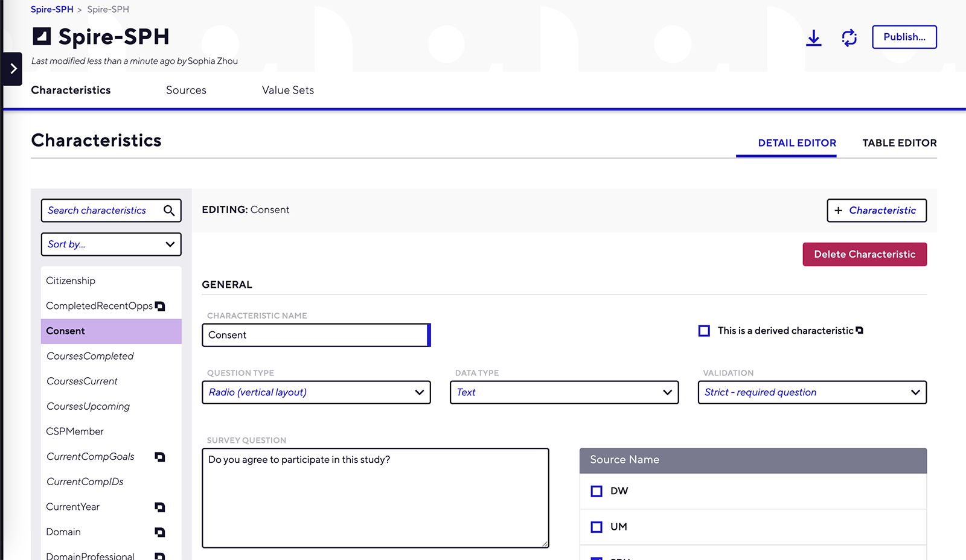Enable the DW source checkbox

(x=597, y=491)
